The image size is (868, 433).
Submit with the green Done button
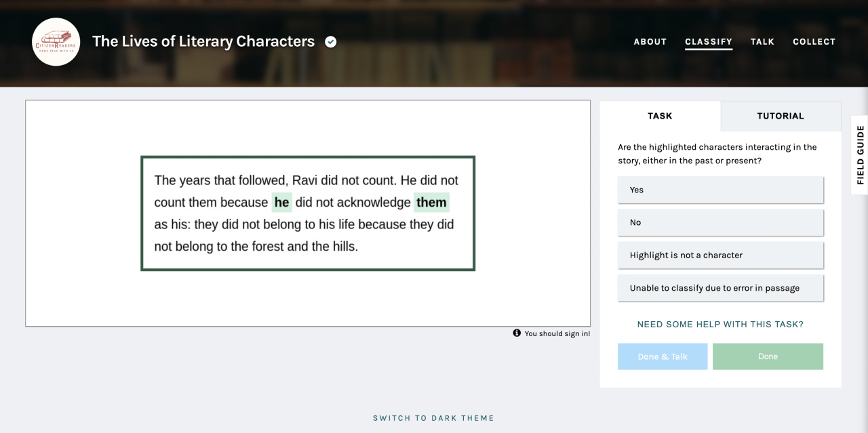click(768, 356)
